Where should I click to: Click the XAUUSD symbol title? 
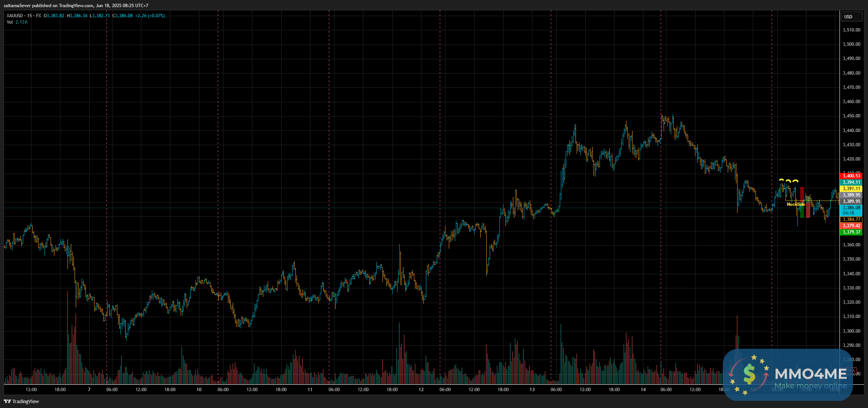pyautogui.click(x=15, y=16)
